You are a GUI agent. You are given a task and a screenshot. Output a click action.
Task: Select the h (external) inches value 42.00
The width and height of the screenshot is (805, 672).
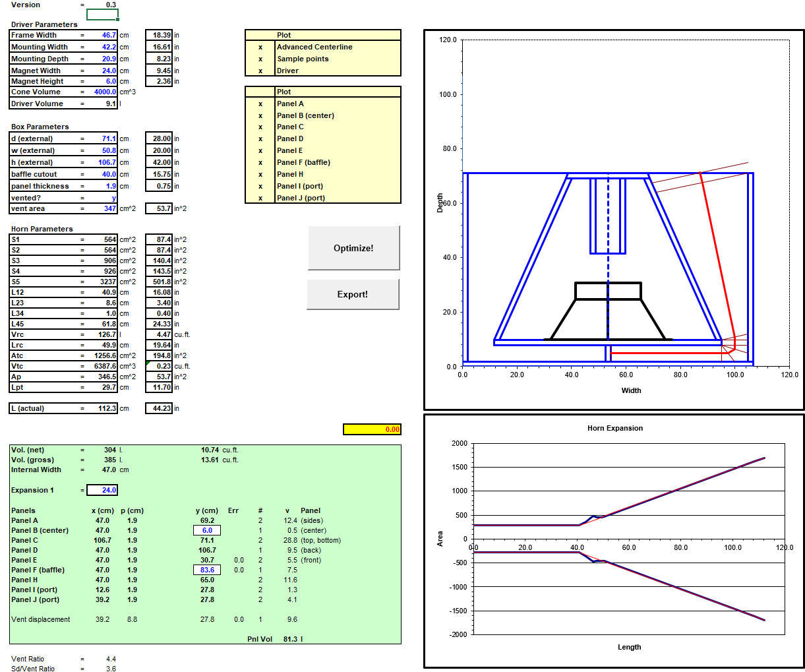[x=159, y=162]
